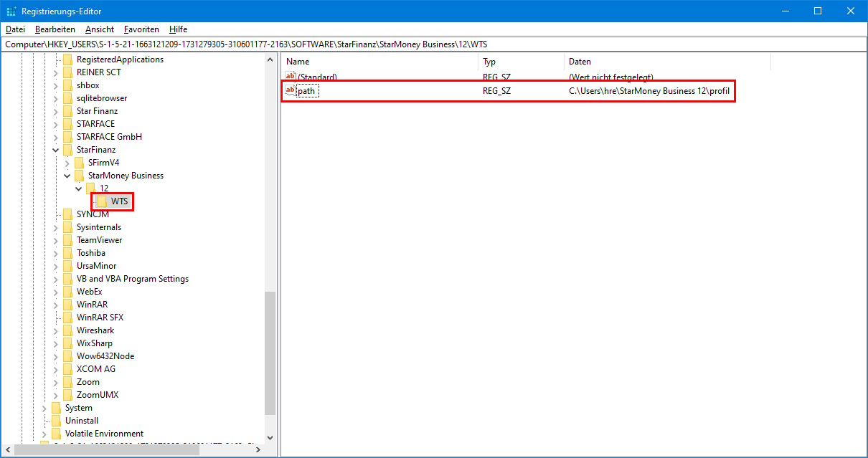Open the Bearbeiten menu
Image resolution: width=868 pixels, height=458 pixels.
55,29
